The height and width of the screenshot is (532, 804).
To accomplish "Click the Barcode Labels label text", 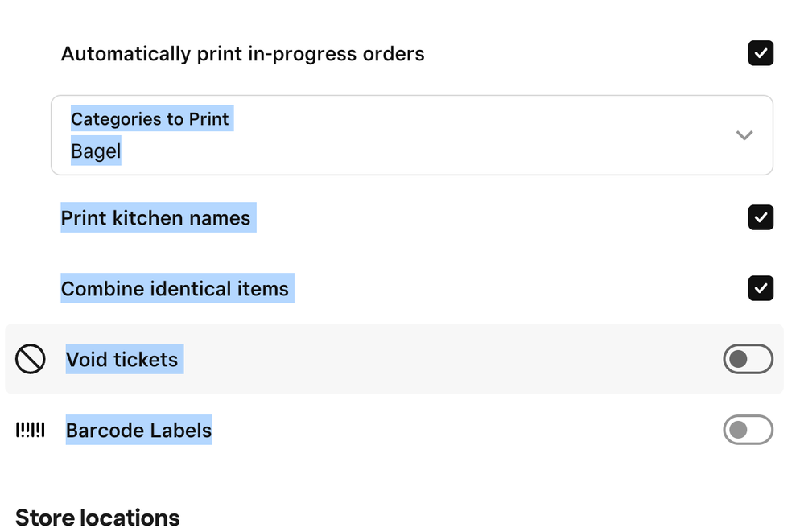I will point(138,431).
